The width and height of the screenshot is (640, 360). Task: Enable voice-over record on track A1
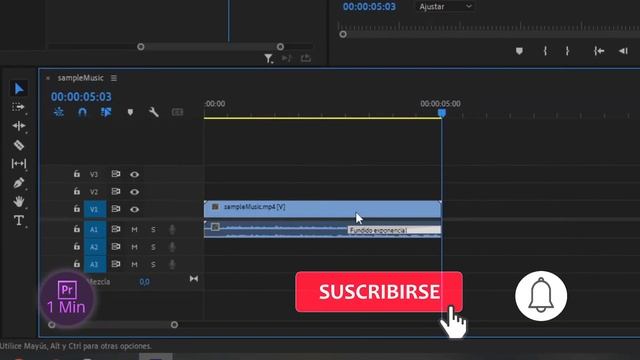coord(172,229)
